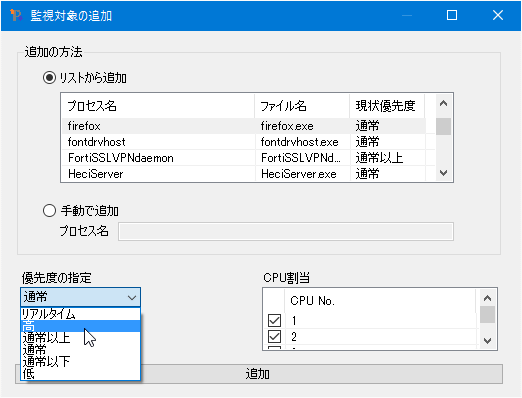
Task: Choose 通常以下 from the priority list
Action: (81, 361)
